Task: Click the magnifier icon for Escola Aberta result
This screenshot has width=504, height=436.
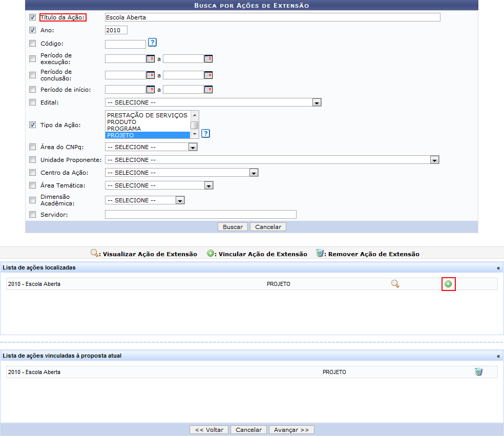Action: point(395,284)
